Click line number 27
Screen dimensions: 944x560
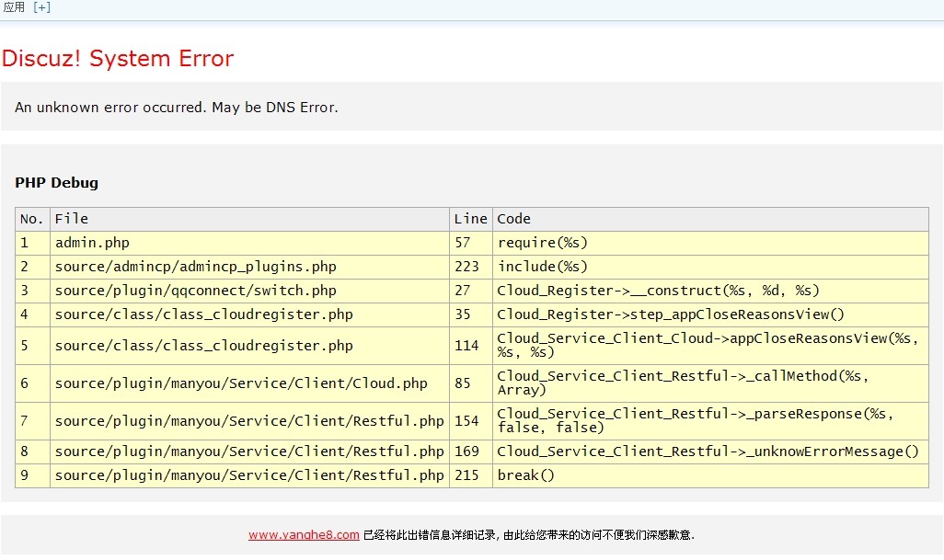(x=471, y=291)
